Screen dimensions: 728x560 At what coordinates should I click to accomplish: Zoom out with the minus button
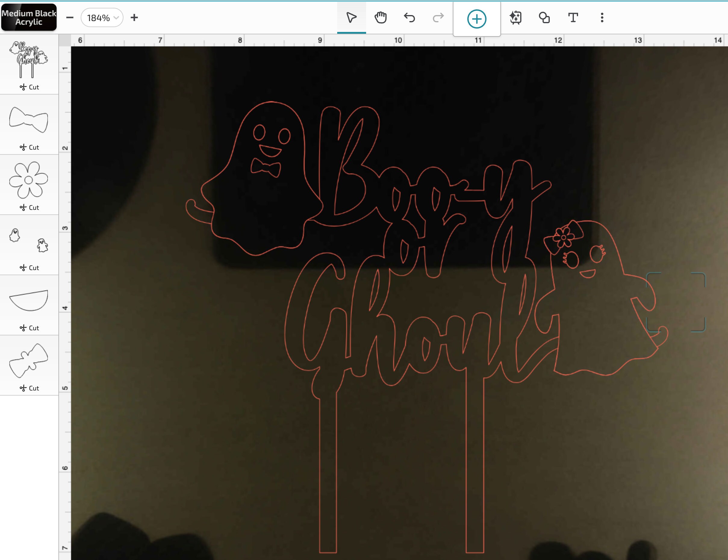click(70, 18)
